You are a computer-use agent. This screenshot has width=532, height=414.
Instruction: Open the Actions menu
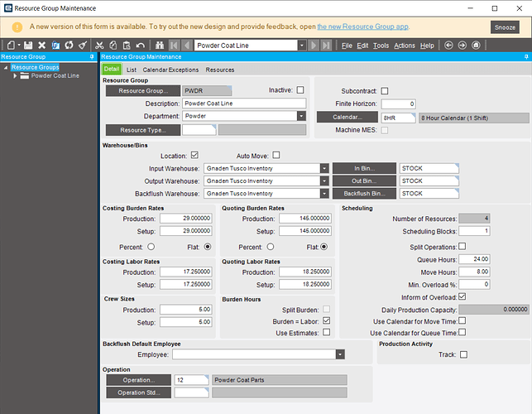pos(405,45)
